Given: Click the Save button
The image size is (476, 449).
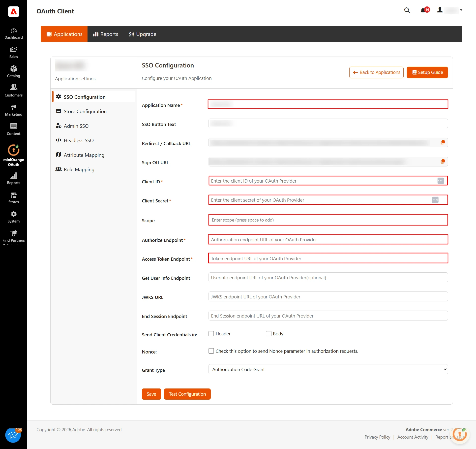Looking at the screenshot, I should (151, 394).
